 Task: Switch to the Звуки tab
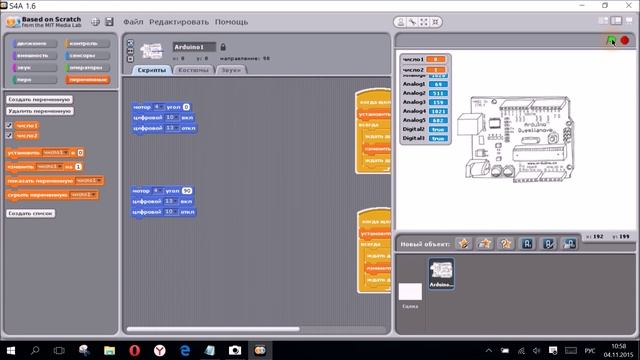[x=231, y=70]
